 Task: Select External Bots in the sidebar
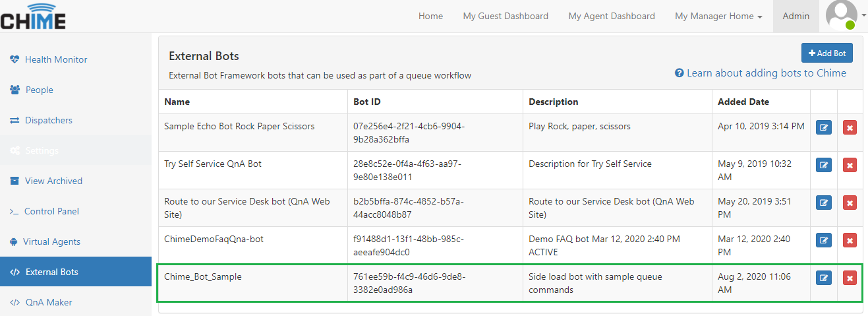(x=76, y=272)
